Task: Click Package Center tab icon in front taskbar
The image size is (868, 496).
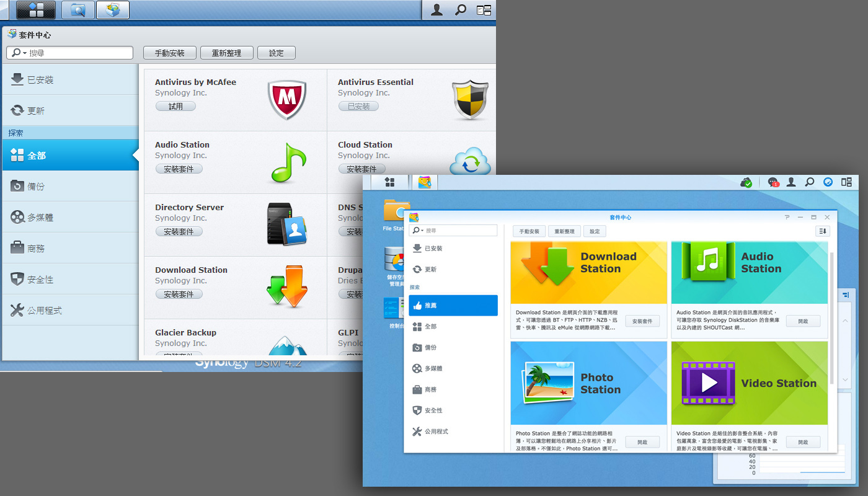Action: pos(425,182)
